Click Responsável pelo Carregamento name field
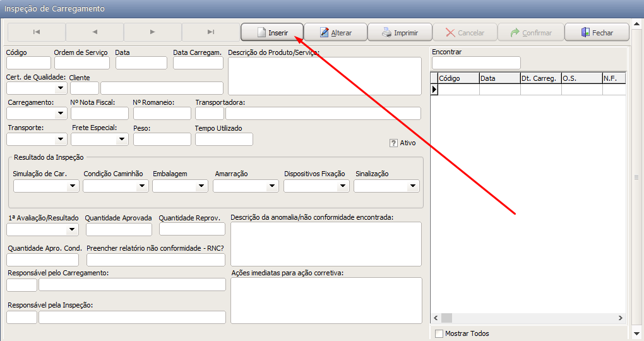The height and width of the screenshot is (341, 644). (132, 285)
